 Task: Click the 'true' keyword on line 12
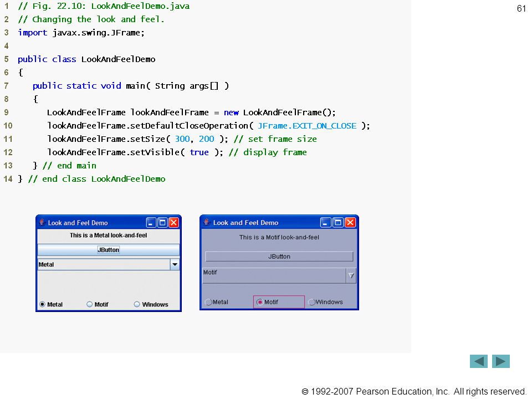199,152
